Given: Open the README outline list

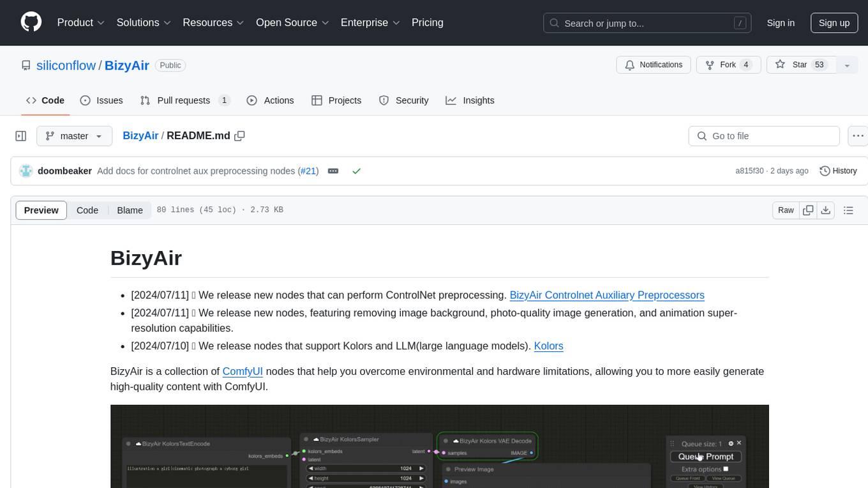Looking at the screenshot, I should click(x=848, y=210).
